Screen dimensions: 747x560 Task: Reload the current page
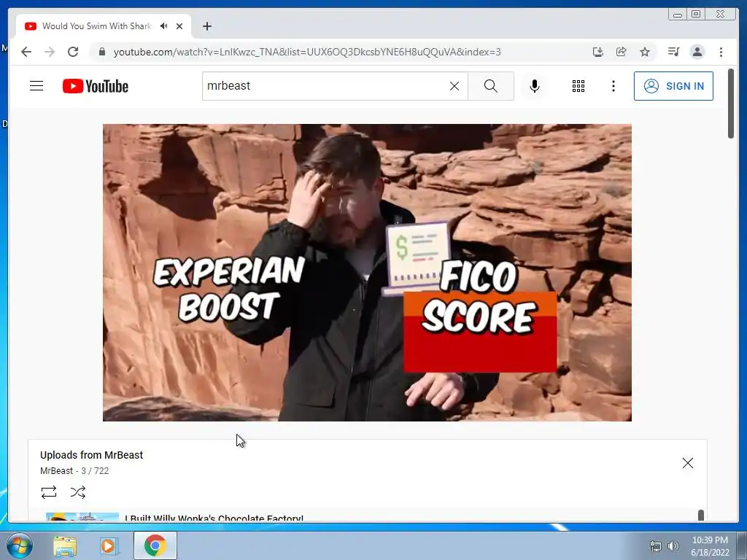(x=72, y=52)
